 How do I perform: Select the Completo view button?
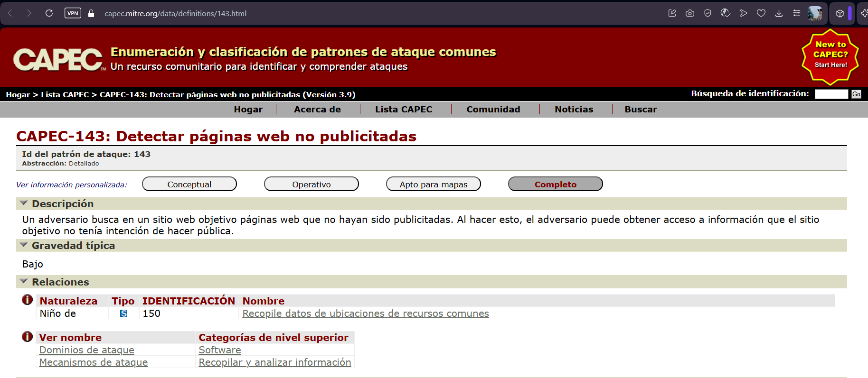point(556,184)
